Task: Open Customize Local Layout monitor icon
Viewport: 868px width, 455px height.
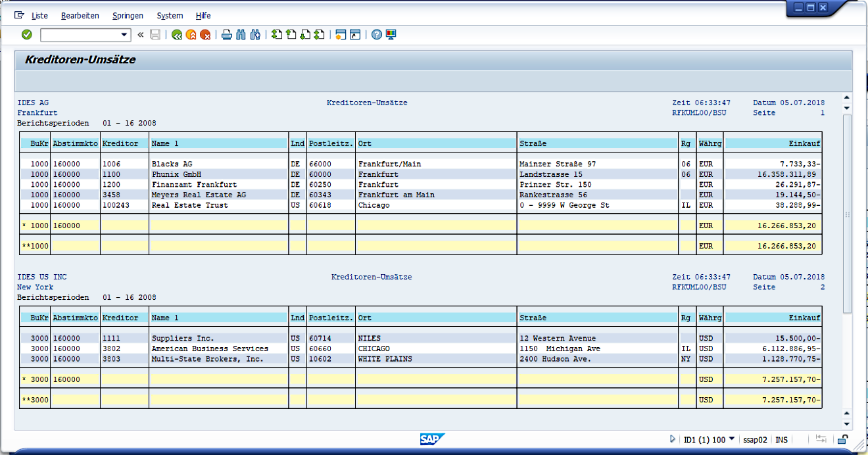Action: click(391, 35)
